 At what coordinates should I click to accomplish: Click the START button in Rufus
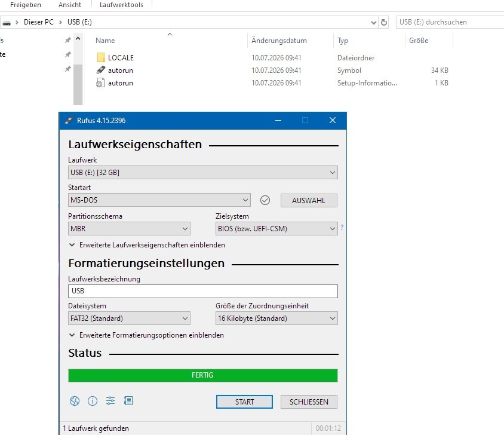[x=244, y=402]
